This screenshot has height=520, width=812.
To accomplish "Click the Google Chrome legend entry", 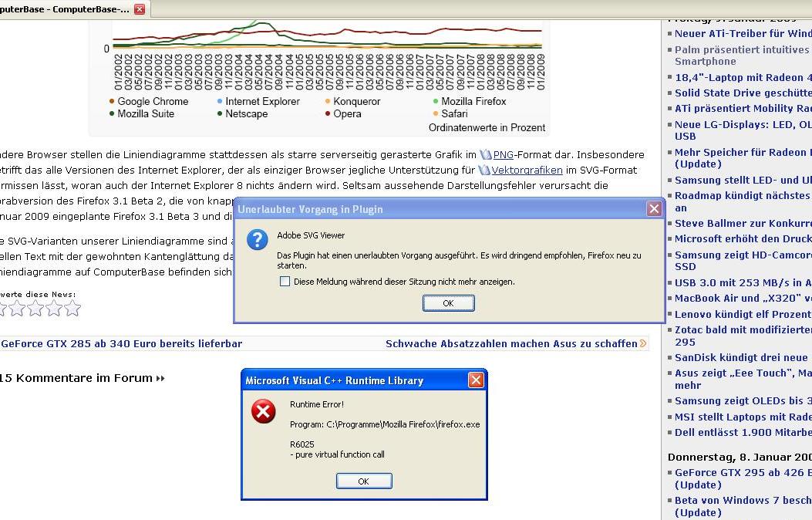I will click(149, 102).
